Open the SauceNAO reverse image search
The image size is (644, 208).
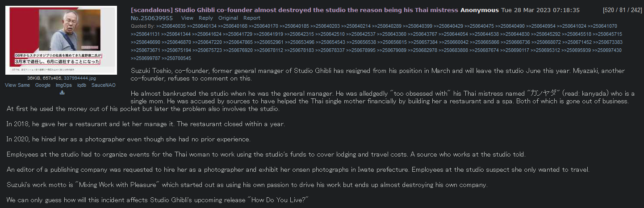pyautogui.click(x=104, y=85)
